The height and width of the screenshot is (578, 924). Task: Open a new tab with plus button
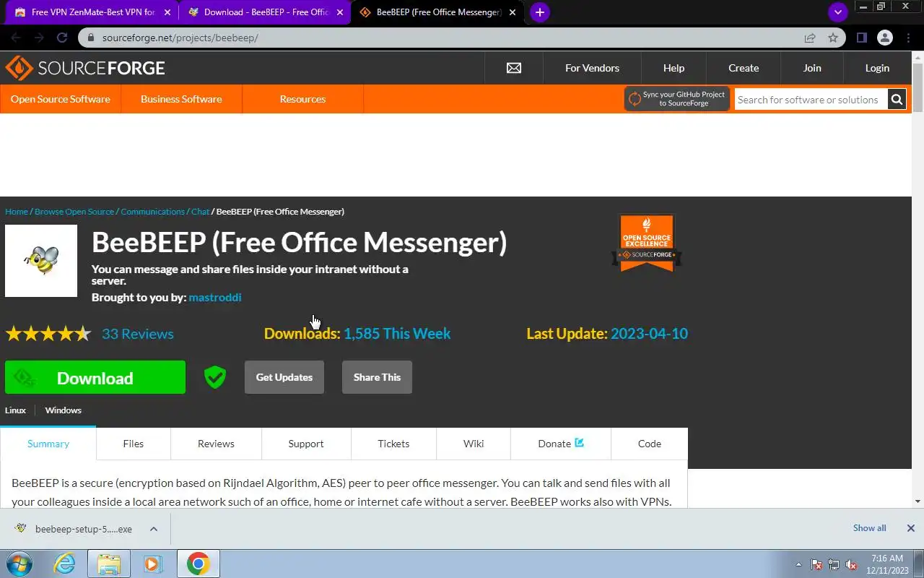point(539,12)
